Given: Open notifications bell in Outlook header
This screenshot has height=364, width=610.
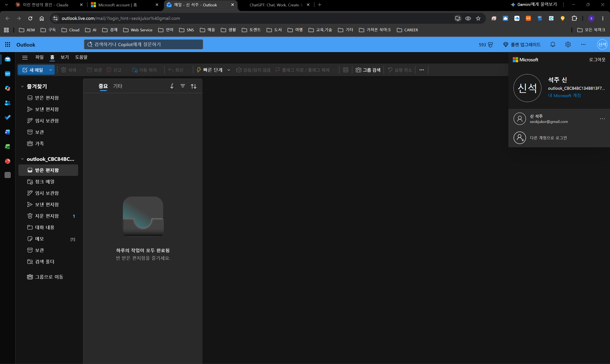Looking at the screenshot, I should click(x=553, y=44).
